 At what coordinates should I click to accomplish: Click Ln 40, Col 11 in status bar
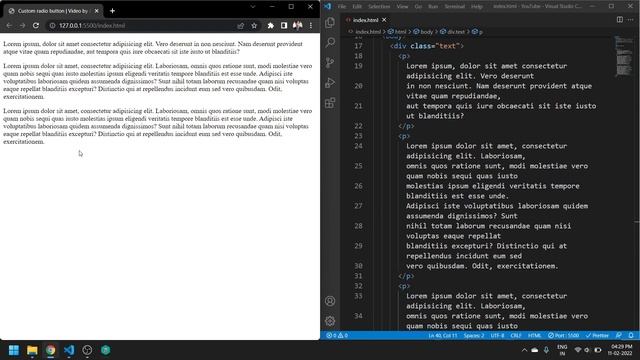pos(442,336)
